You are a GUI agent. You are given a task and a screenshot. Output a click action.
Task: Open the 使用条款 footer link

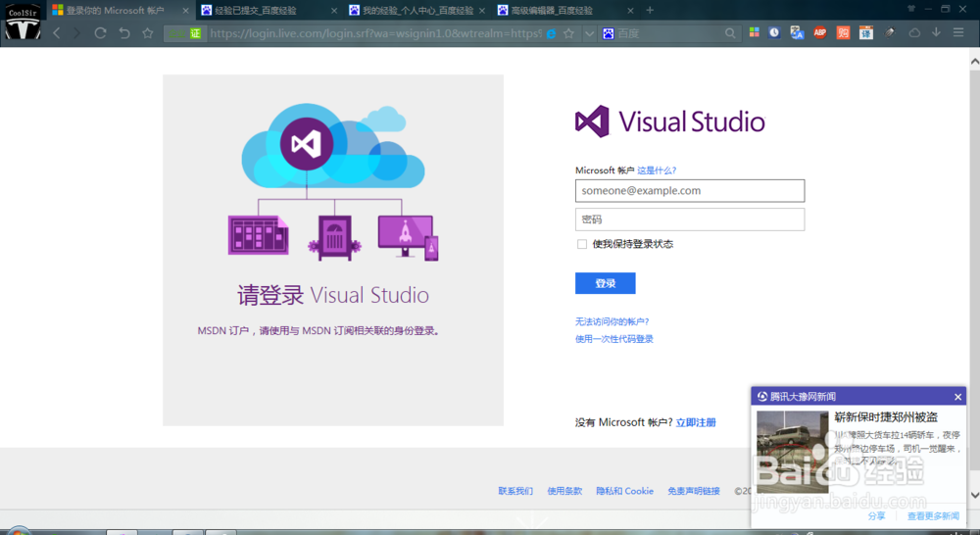pyautogui.click(x=564, y=491)
